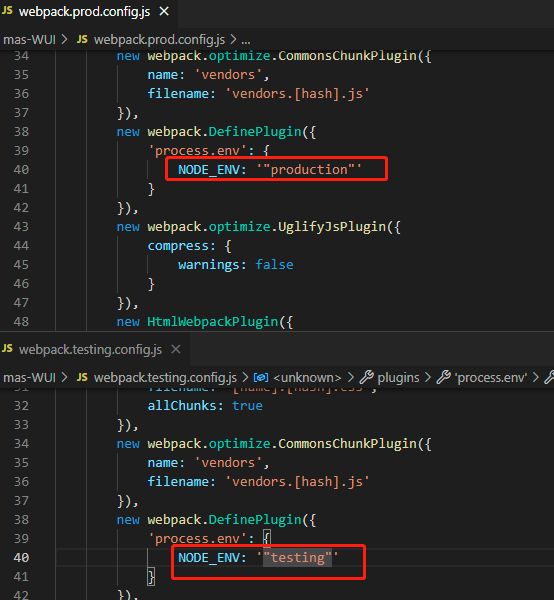Screen dimensions: 554x600
Task: Click line number 40 in bottom editor
Action: (x=21, y=558)
